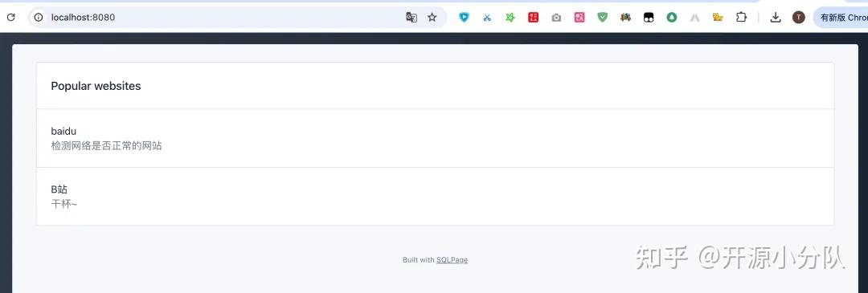Click the green tree circle extension icon
The width and height of the screenshot is (868, 293).
(671, 17)
